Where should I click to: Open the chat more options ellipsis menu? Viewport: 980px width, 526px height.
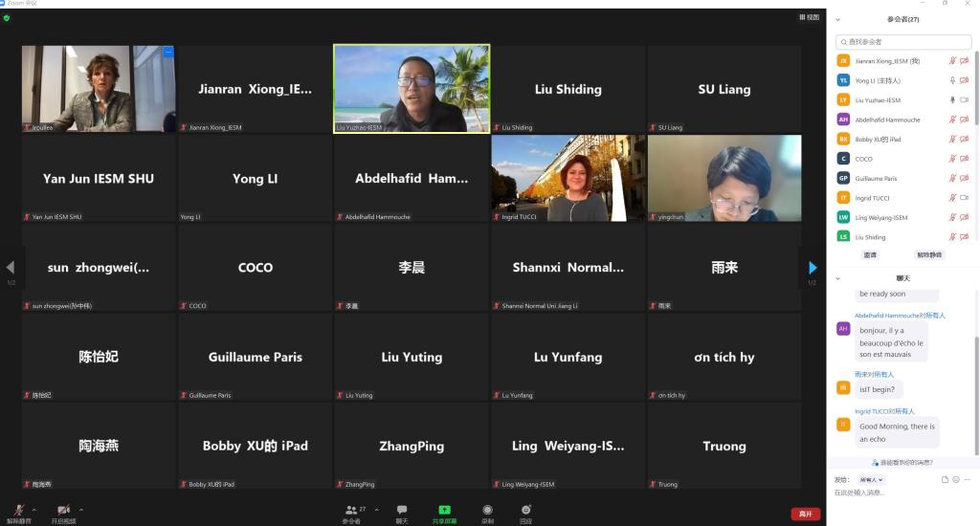(966, 479)
